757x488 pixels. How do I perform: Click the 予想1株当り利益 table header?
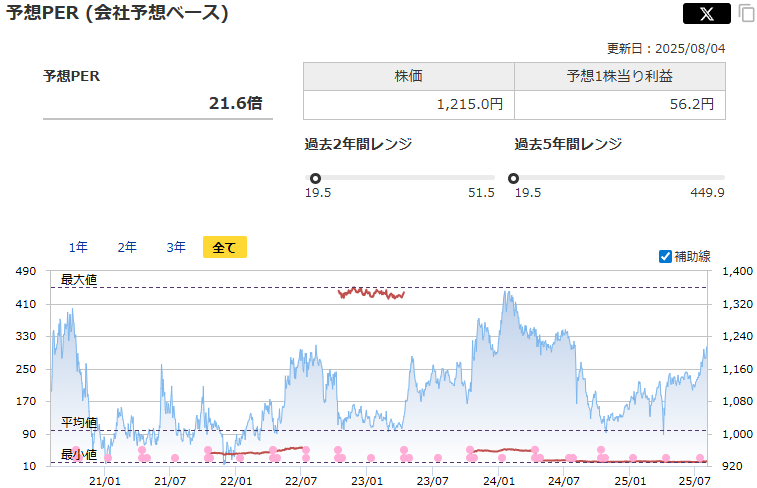click(619, 77)
